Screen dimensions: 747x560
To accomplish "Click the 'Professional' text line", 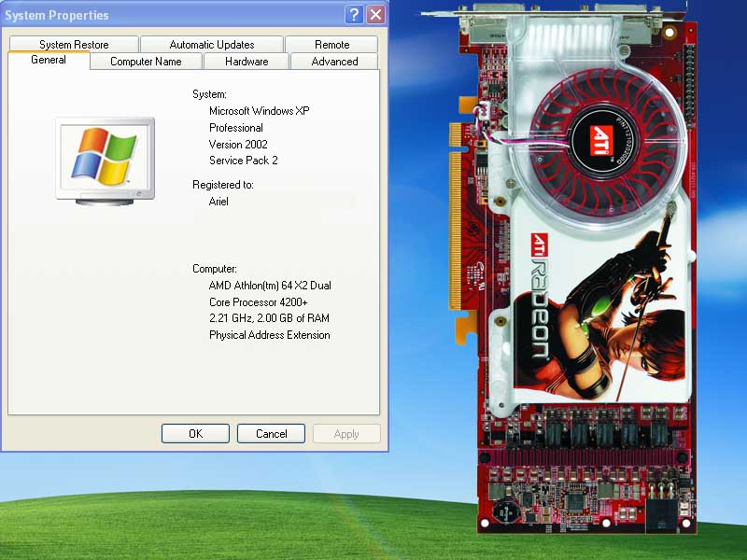I will click(236, 128).
